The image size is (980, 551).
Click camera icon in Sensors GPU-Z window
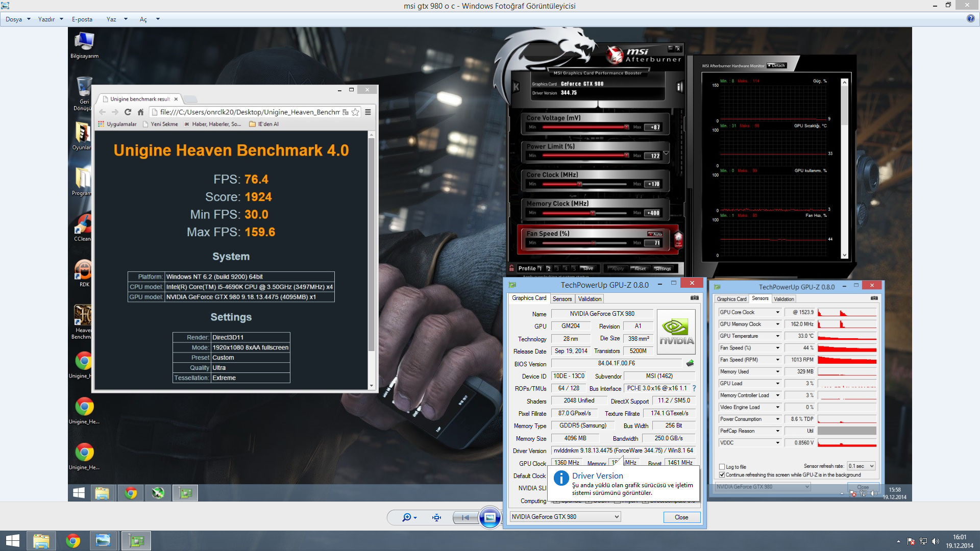pos(874,298)
